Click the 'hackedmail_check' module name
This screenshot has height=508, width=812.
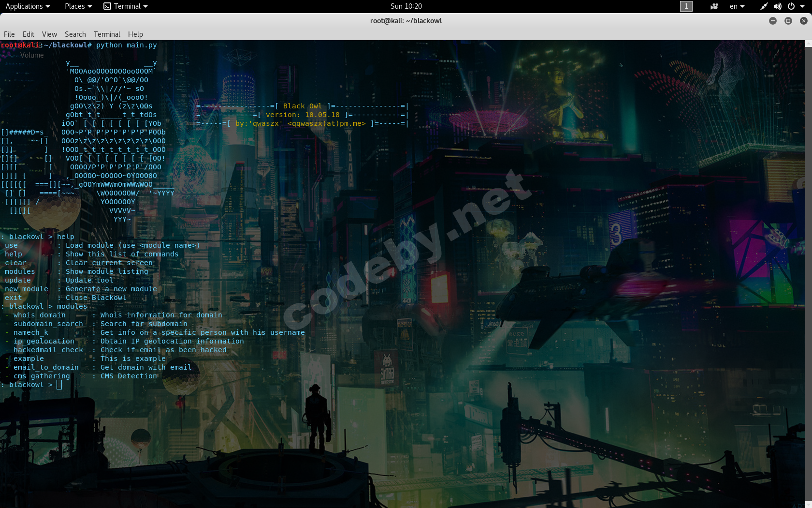tap(48, 350)
